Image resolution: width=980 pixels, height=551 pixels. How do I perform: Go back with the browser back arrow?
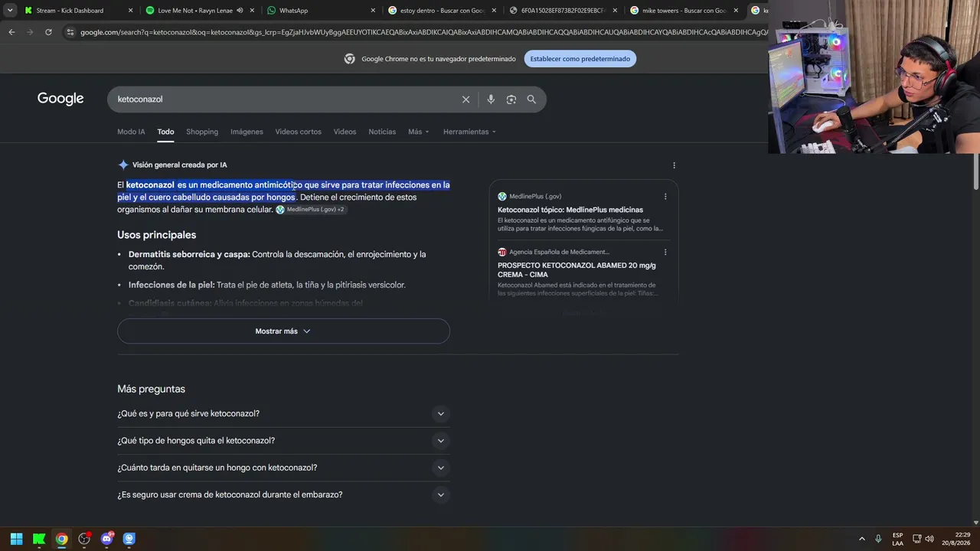click(x=11, y=32)
